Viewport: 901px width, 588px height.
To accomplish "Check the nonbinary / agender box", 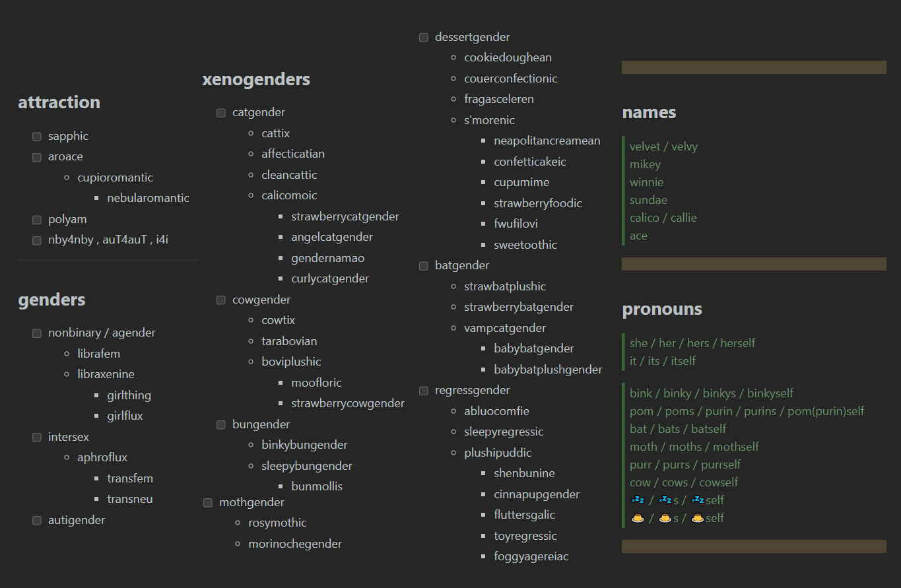I will (37, 333).
